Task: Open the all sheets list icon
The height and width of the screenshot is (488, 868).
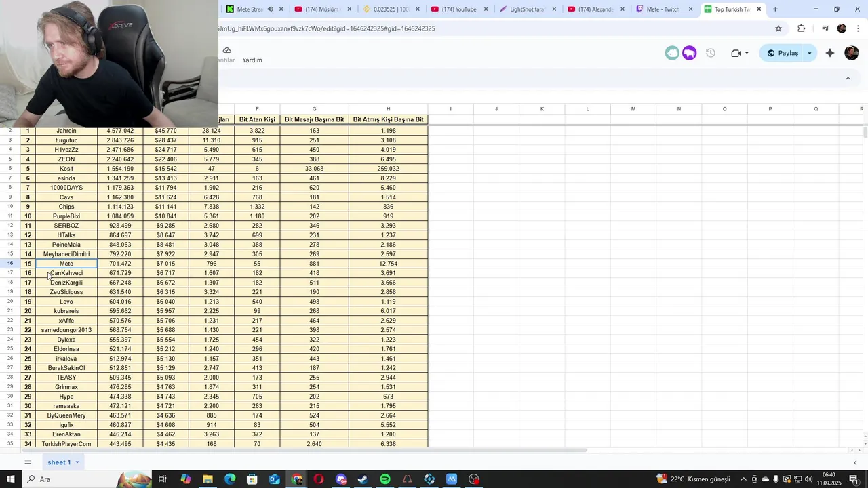Action: click(x=28, y=462)
